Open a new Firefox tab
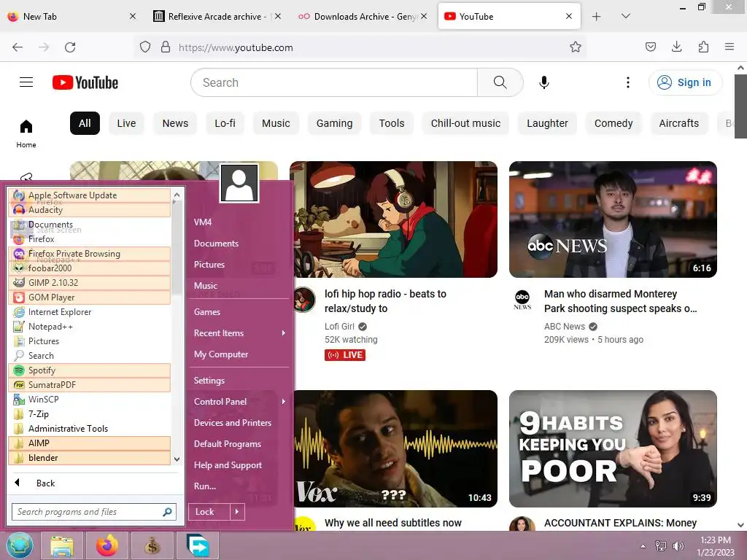Screen dimensions: 747x560 pyautogui.click(x=596, y=16)
